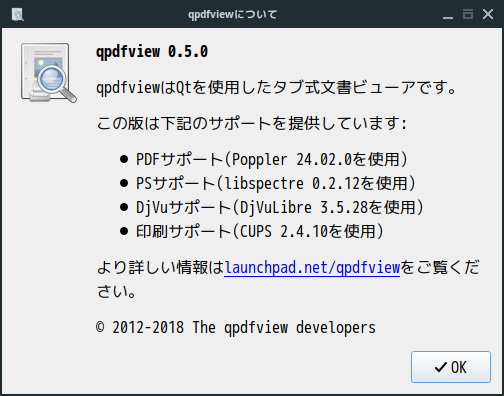Click the この版は下記のサポート intro sentence
The height and width of the screenshot is (396, 504).
252,123
